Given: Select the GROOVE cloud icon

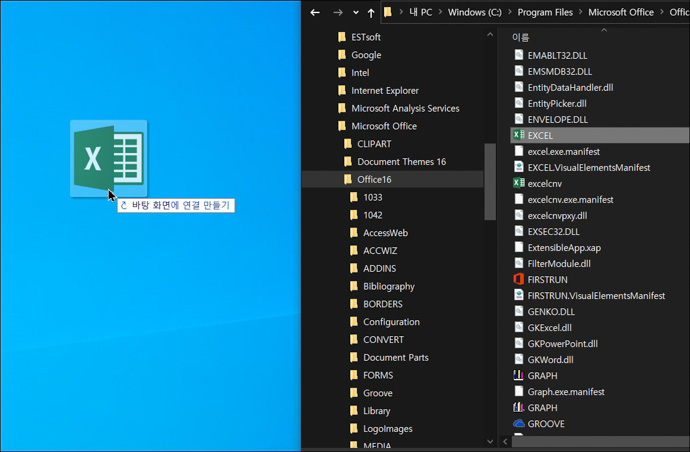Looking at the screenshot, I should [519, 423].
